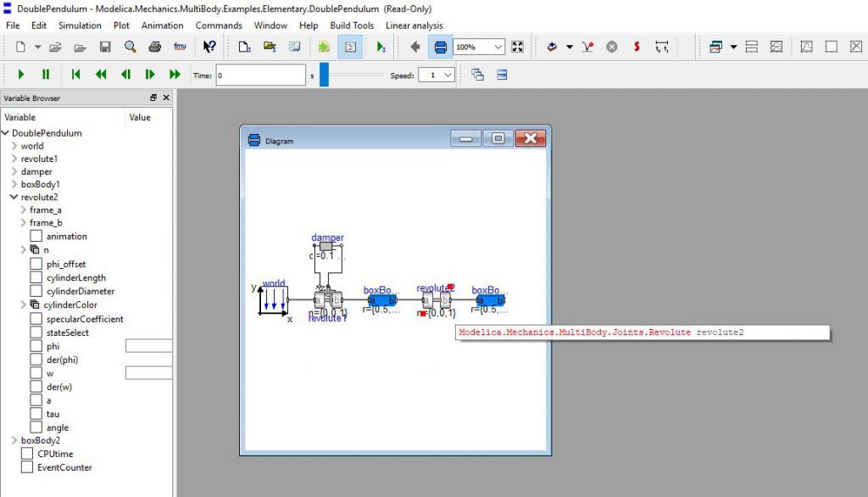Rewind animation to start
The height and width of the screenshot is (497, 868).
tap(75, 75)
